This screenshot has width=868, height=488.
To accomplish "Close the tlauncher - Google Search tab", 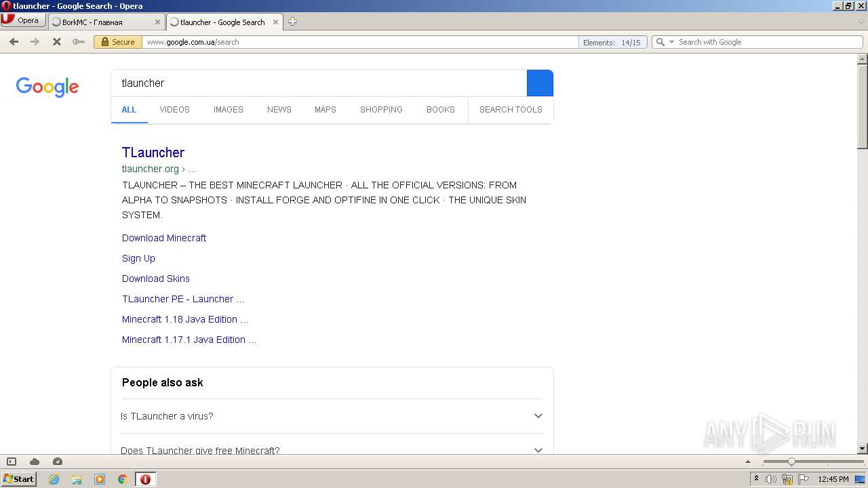I will (275, 22).
